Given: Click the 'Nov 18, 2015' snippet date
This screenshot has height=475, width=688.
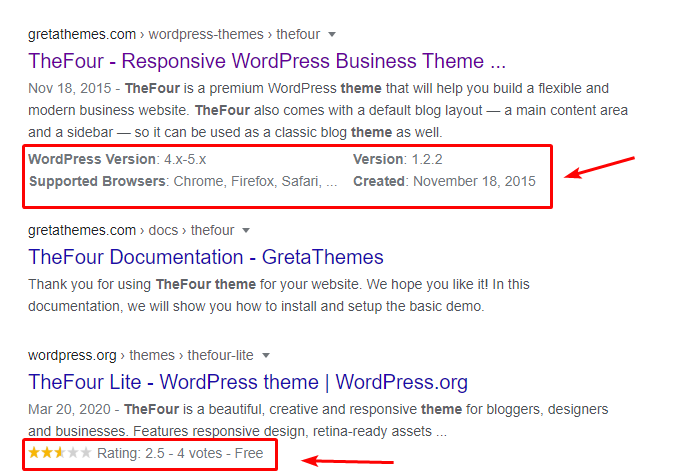Looking at the screenshot, I should click(x=70, y=88).
